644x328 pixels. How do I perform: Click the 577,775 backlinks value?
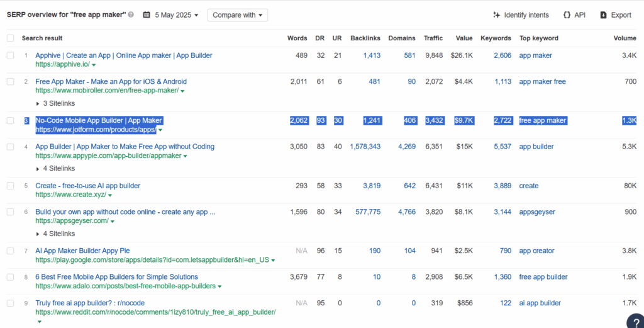(368, 212)
